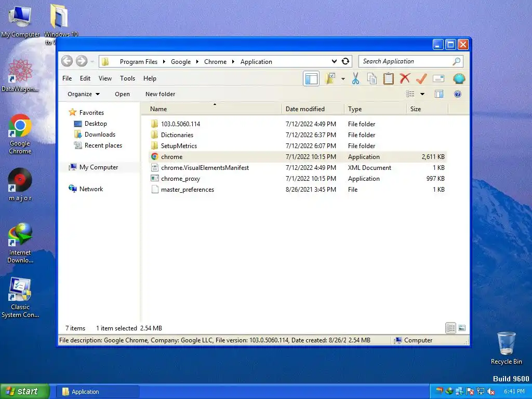
Task: Click the scissors Cut icon
Action: [355, 79]
